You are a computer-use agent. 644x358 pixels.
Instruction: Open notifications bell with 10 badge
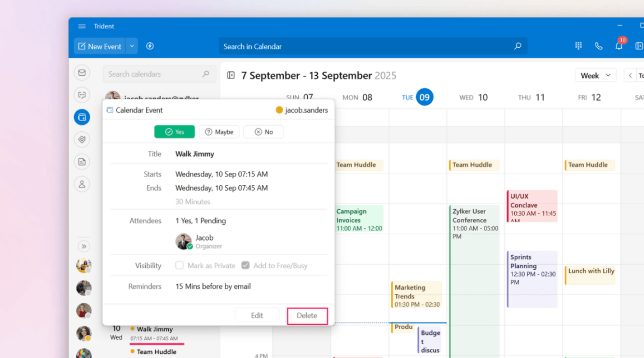(x=619, y=45)
